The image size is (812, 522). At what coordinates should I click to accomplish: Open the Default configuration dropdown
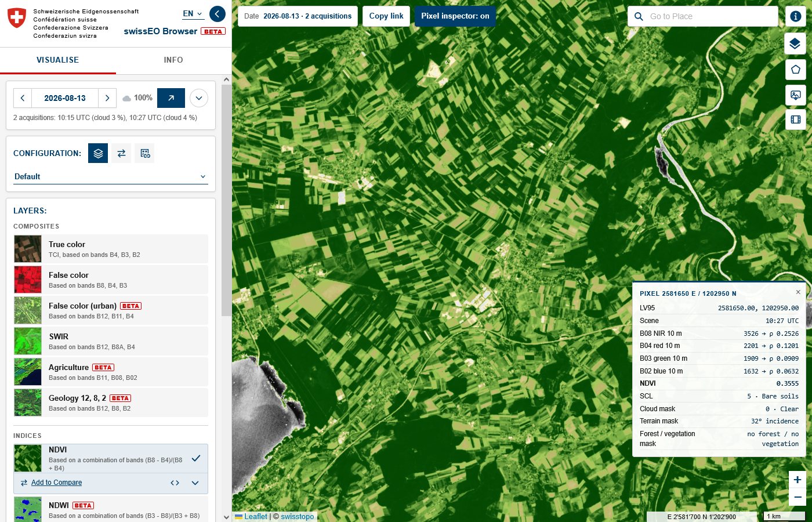pos(110,177)
